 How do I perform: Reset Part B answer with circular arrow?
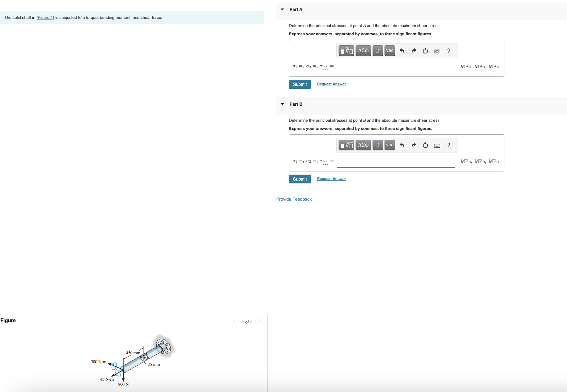(425, 145)
